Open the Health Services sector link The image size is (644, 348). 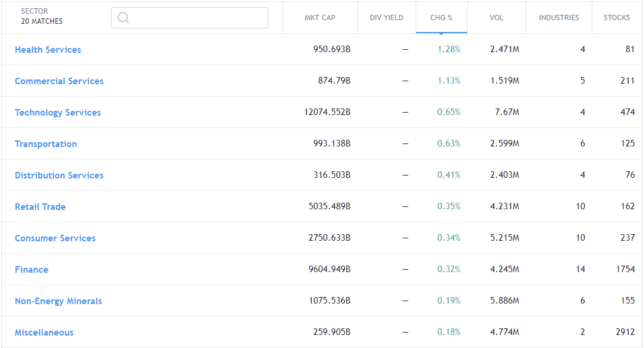pyautogui.click(x=48, y=50)
